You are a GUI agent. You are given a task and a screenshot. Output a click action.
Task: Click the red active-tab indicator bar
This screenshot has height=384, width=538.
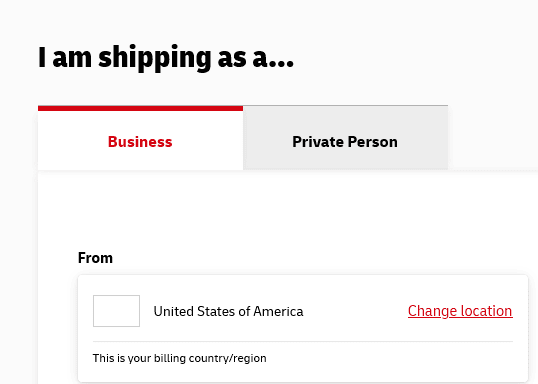click(x=140, y=108)
